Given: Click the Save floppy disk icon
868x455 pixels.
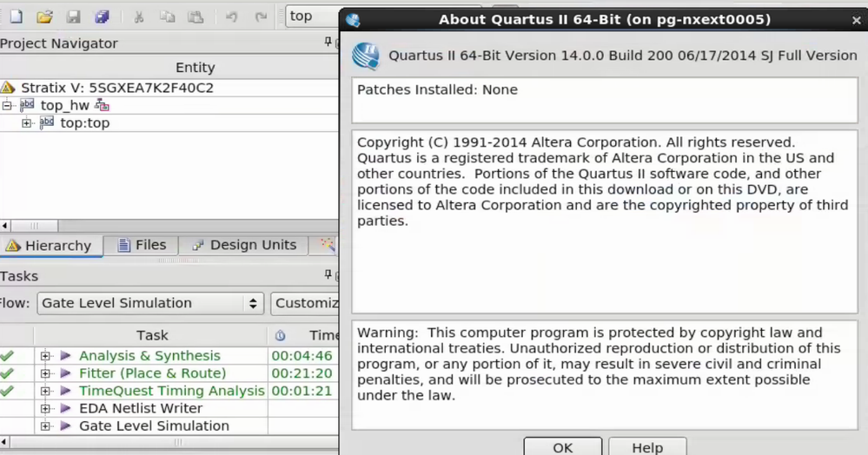Looking at the screenshot, I should tap(74, 16).
